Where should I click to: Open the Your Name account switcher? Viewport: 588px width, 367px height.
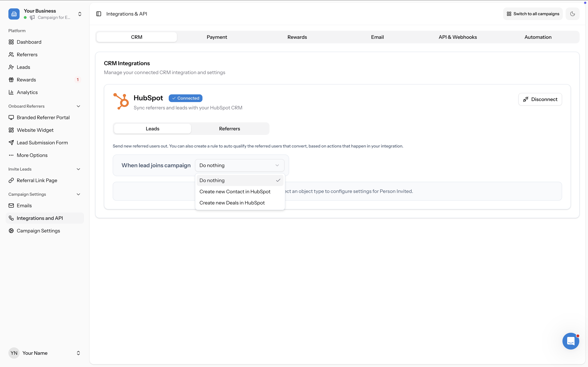click(78, 353)
